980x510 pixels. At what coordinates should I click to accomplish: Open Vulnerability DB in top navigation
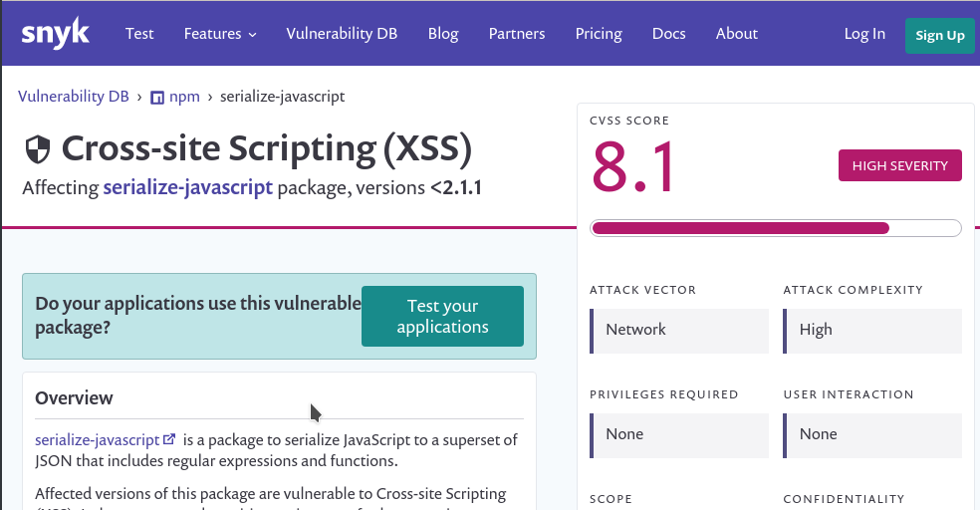point(342,34)
